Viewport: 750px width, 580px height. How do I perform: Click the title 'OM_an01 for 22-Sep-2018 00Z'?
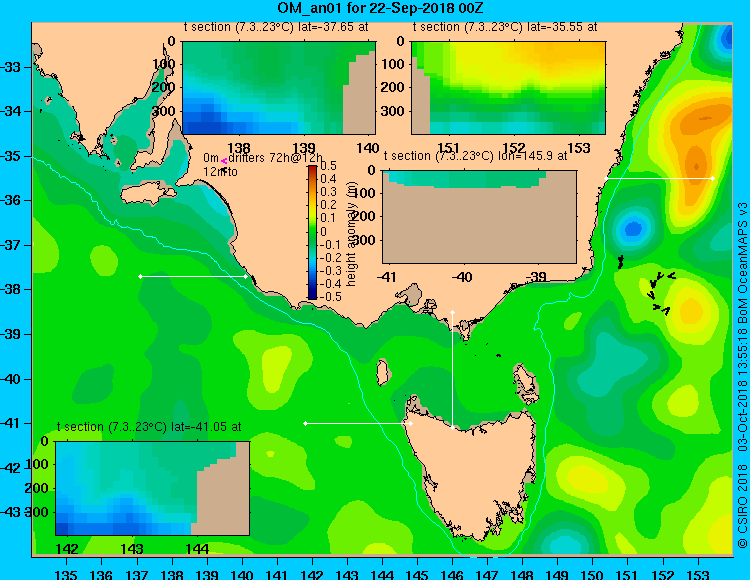click(x=381, y=8)
